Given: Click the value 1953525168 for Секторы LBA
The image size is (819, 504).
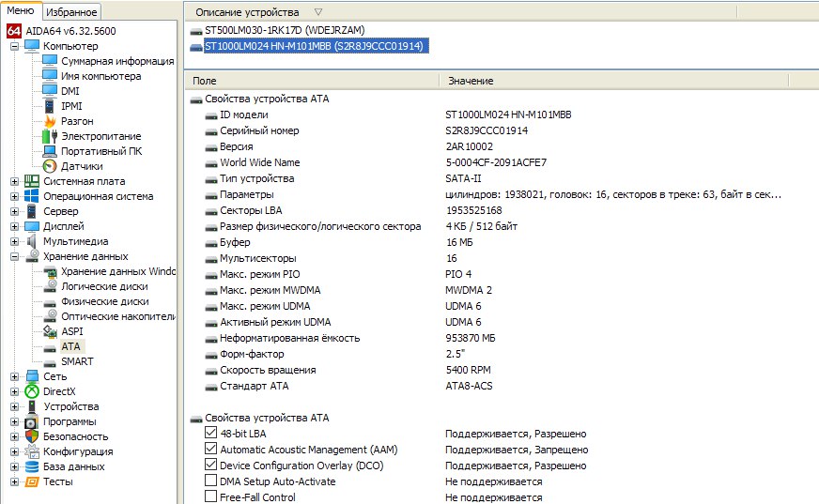Looking at the screenshot, I should coord(473,210).
